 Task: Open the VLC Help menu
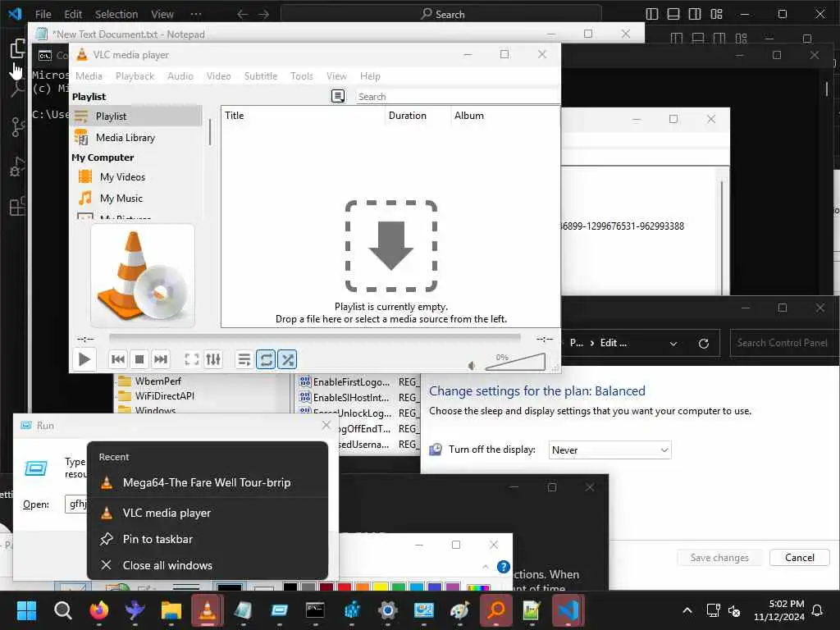(x=370, y=76)
